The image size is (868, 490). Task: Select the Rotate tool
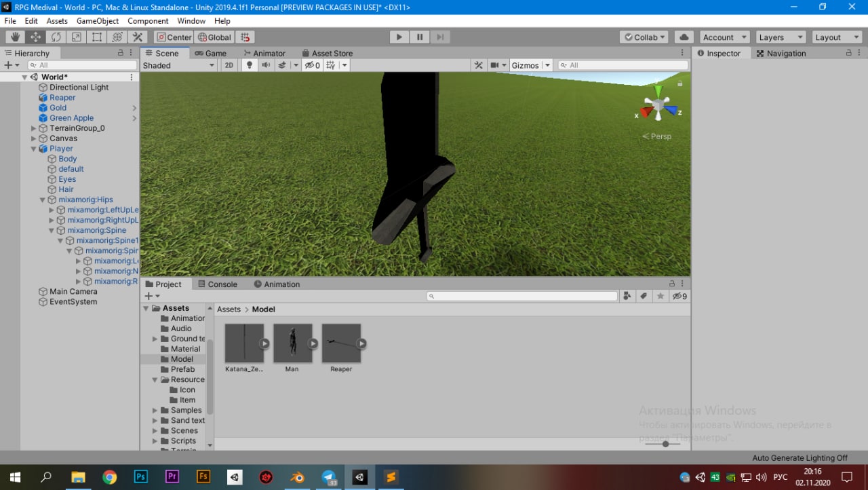click(56, 37)
